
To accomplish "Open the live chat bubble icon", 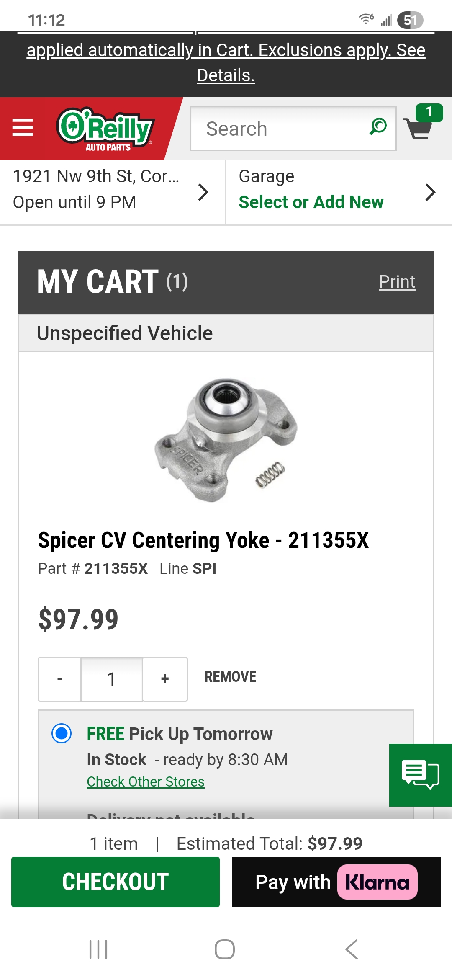I will (x=420, y=775).
